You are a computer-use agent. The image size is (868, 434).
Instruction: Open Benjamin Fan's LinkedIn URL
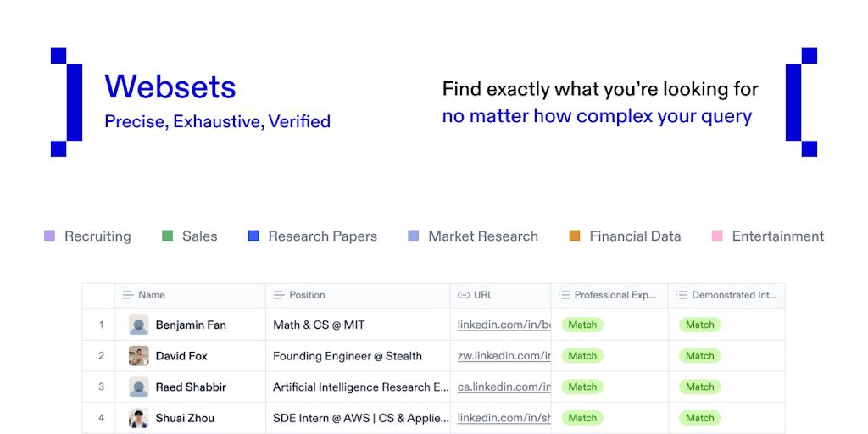tap(504, 325)
